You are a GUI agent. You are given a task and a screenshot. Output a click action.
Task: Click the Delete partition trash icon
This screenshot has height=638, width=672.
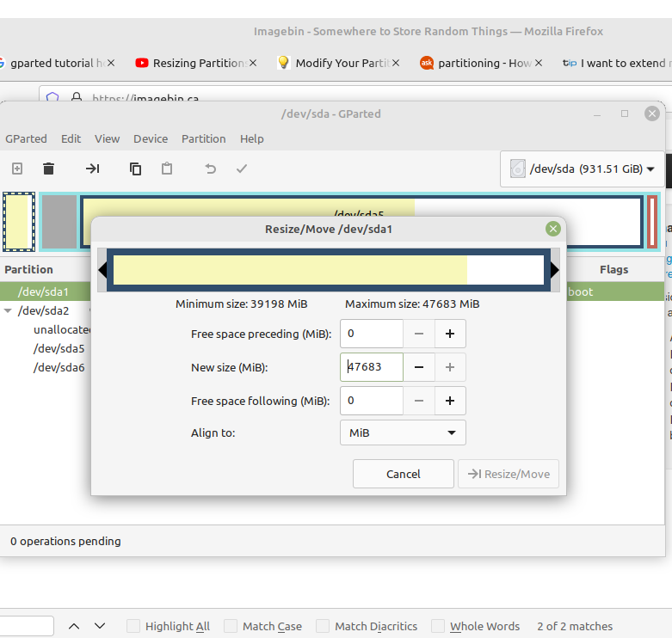(49, 169)
